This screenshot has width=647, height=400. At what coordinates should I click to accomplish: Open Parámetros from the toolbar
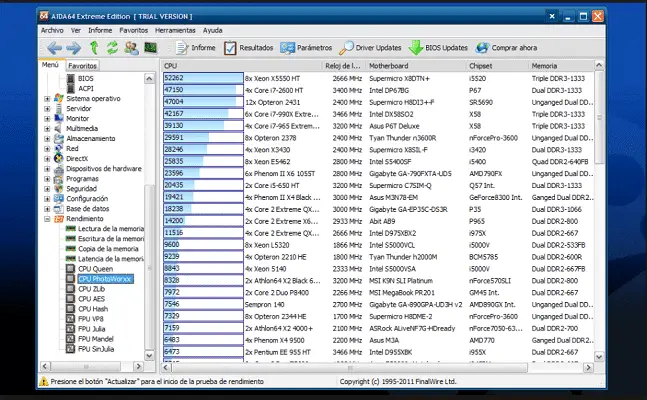[x=306, y=48]
